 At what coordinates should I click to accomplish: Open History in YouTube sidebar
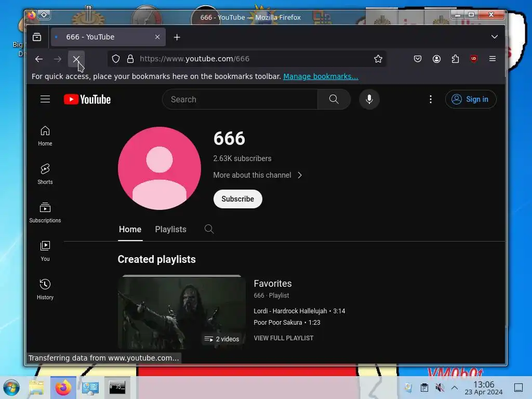click(x=45, y=289)
